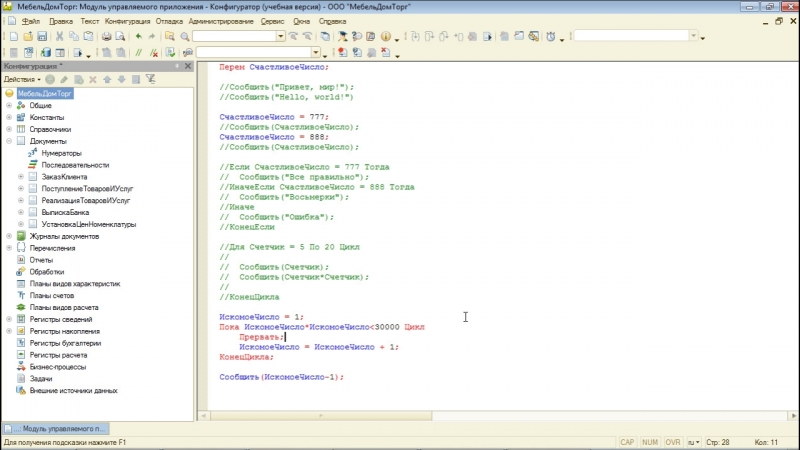800x450 pixels.
Task: Click the green Undo arrow
Action: pos(138,36)
